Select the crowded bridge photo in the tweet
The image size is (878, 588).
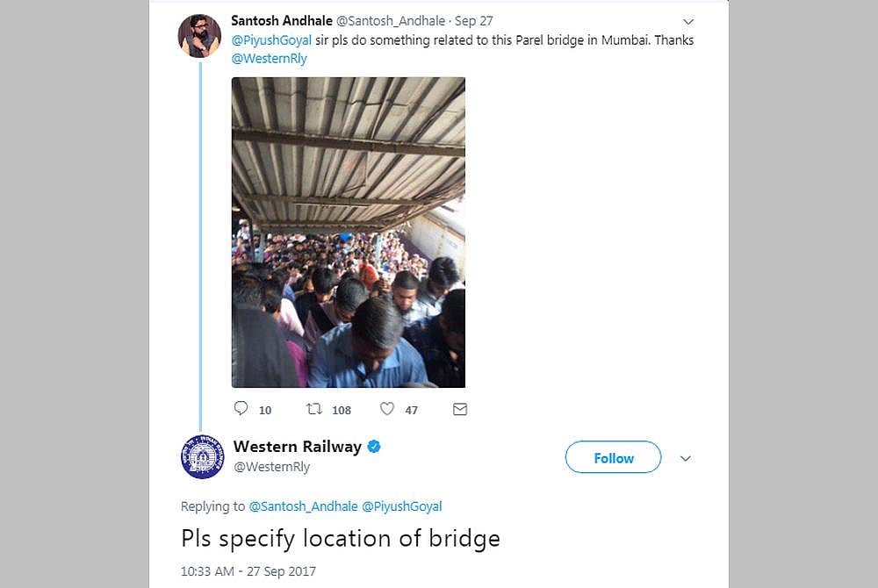(348, 232)
